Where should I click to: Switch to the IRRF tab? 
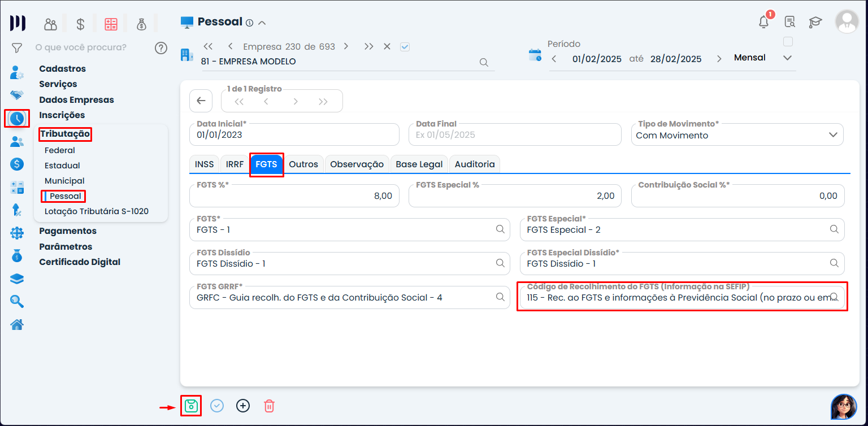[x=235, y=164]
